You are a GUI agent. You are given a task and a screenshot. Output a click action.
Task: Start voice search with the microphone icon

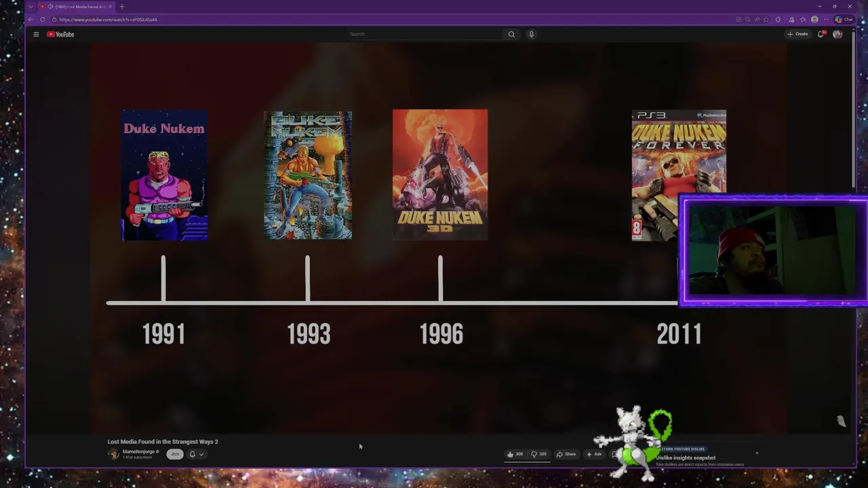531,34
